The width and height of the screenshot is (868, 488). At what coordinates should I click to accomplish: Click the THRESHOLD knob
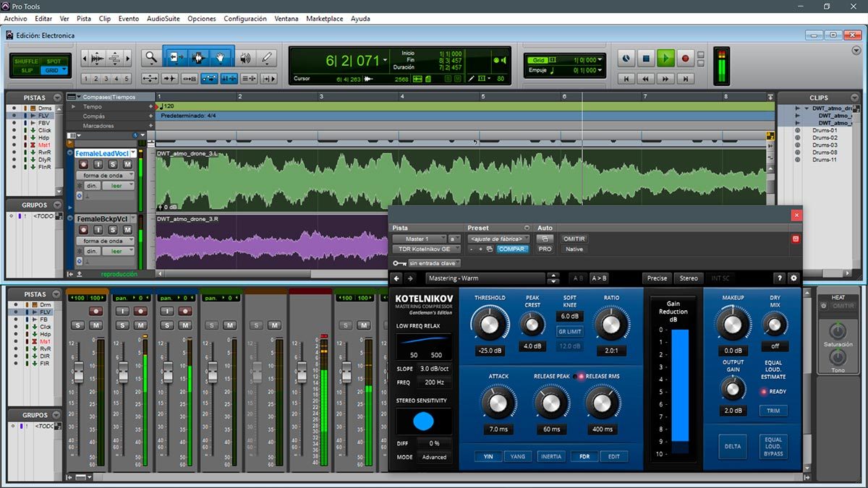[489, 323]
